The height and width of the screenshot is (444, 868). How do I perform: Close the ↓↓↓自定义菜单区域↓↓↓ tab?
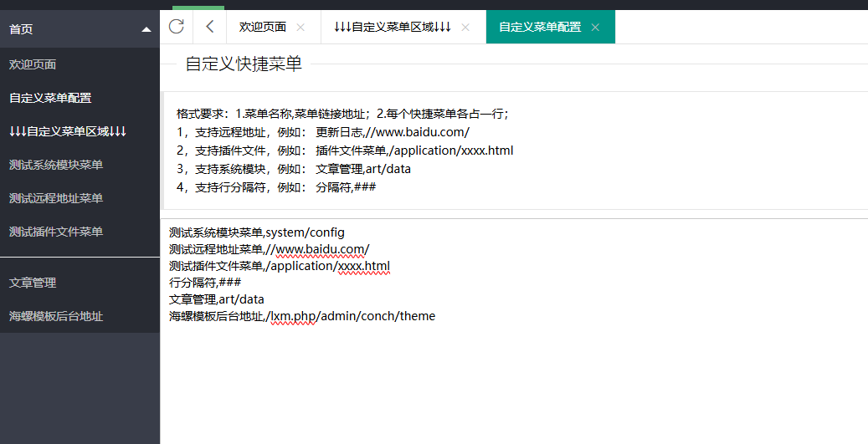pyautogui.click(x=465, y=27)
